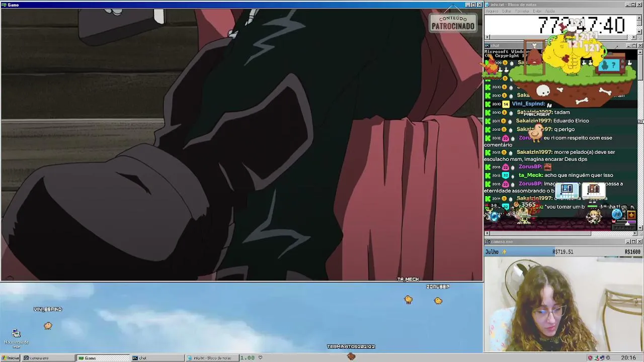This screenshot has height=362, width=644.
Task: Click the Notepad vertical scroll down arrow
Action: tap(640, 32)
